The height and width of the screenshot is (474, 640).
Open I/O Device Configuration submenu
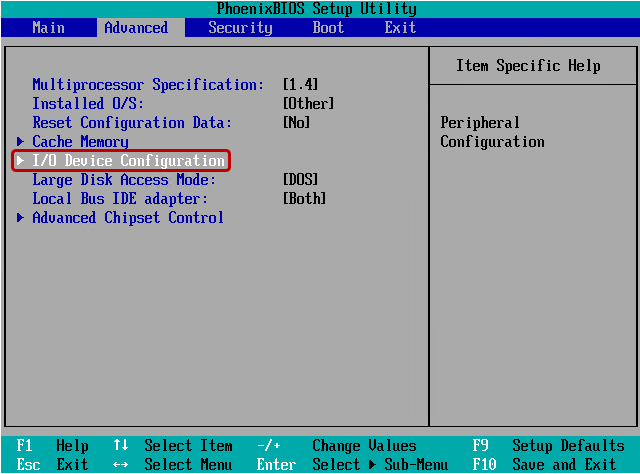pos(128,161)
